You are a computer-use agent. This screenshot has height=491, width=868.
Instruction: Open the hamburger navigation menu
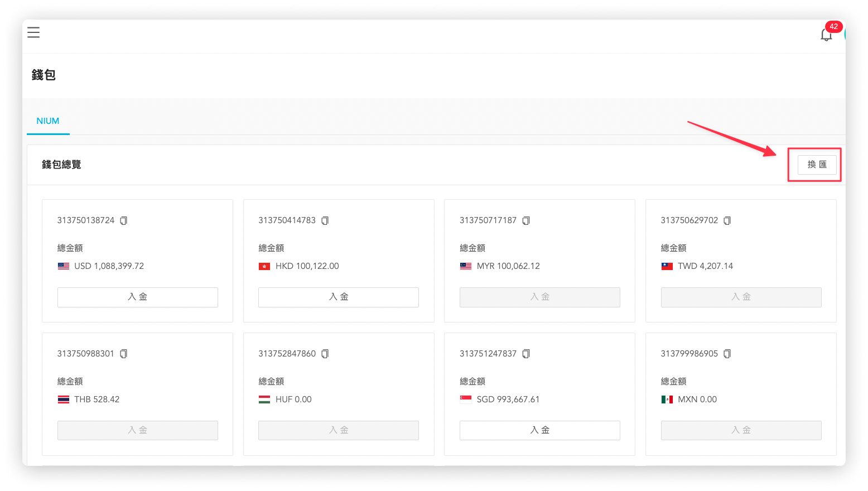click(x=33, y=32)
